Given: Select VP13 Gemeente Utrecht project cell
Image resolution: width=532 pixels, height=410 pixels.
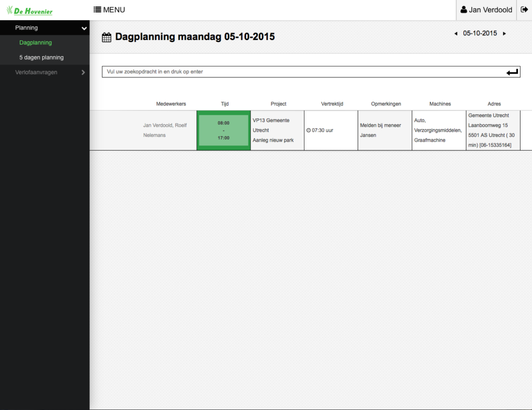Looking at the screenshot, I should (277, 130).
